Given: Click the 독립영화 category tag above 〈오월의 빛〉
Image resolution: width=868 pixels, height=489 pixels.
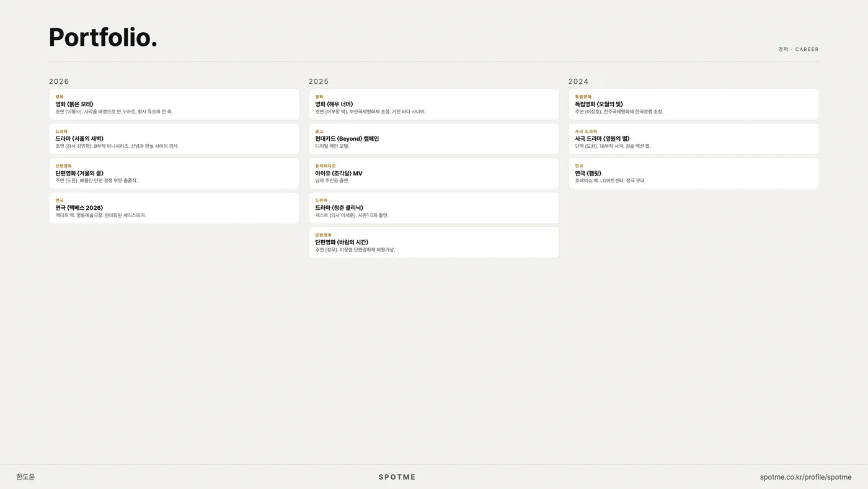Looking at the screenshot, I should click(x=583, y=97).
